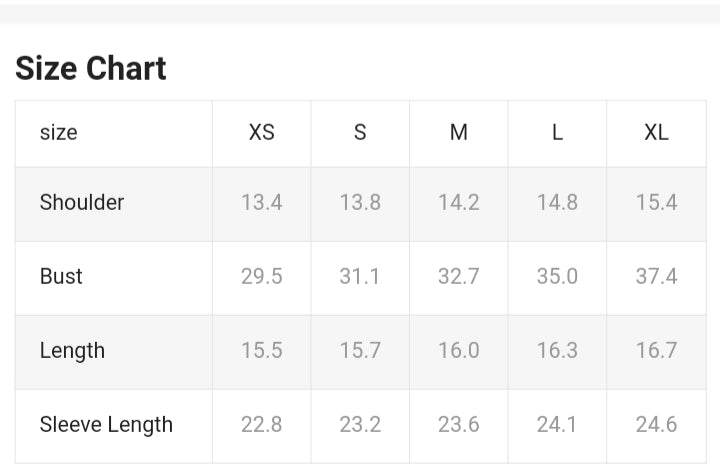Select the XS size column header
Screen dimensions: 720x472
tap(261, 133)
